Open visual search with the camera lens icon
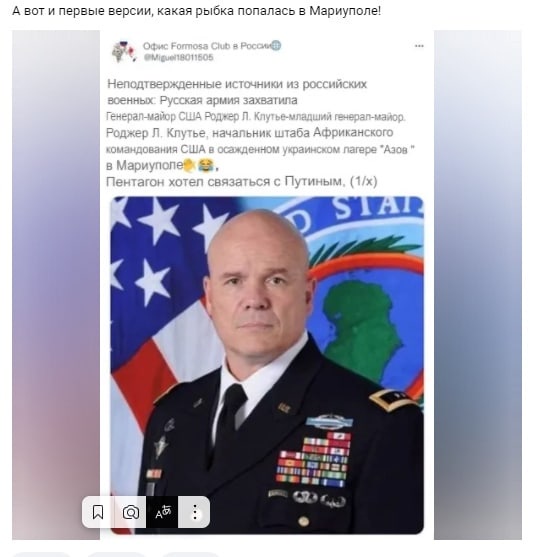The height and width of the screenshot is (557, 533). tap(130, 512)
